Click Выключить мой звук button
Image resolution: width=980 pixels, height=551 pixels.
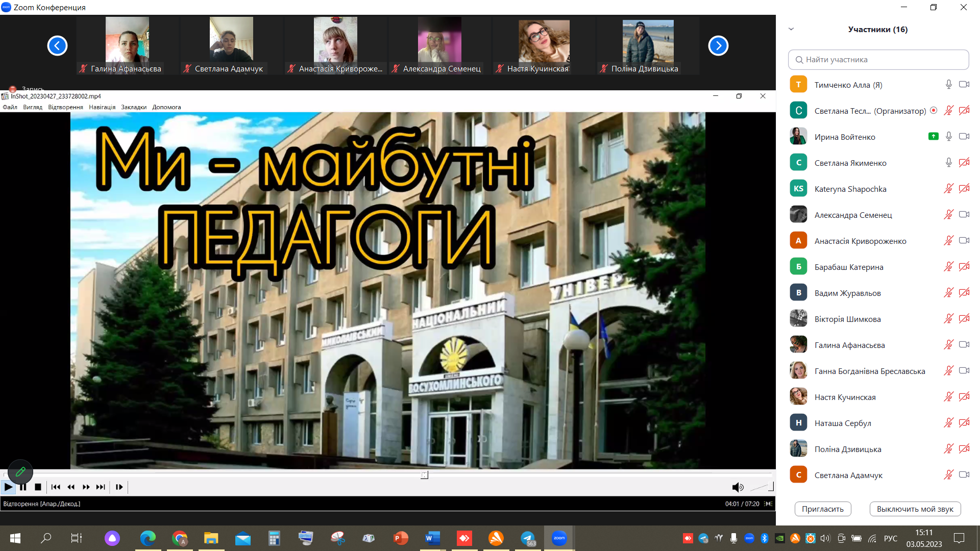pos(915,509)
